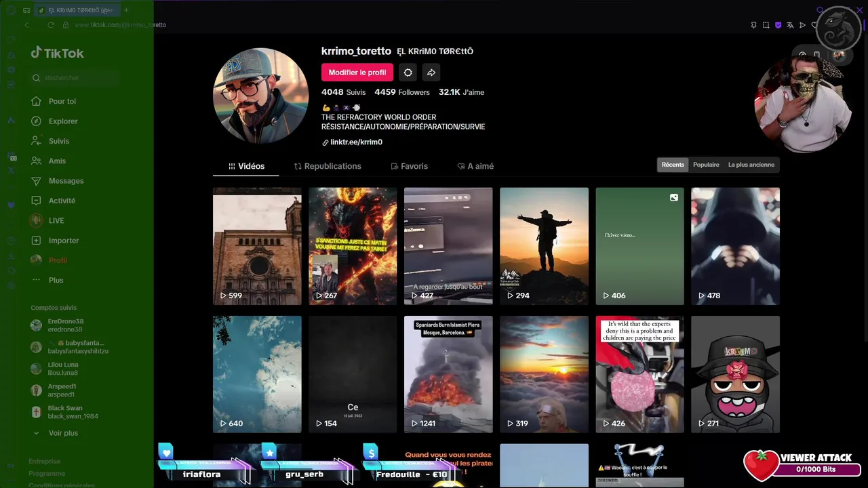868x488 pixels.
Task: Share the profile via arrow icon
Action: pos(431,73)
